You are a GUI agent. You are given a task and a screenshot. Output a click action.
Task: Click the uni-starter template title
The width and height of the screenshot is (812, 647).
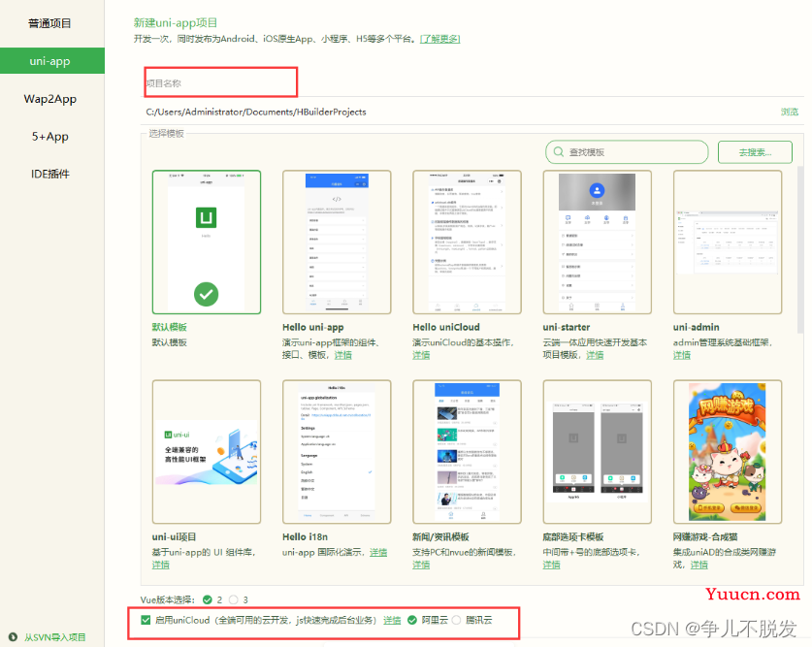[x=566, y=327]
